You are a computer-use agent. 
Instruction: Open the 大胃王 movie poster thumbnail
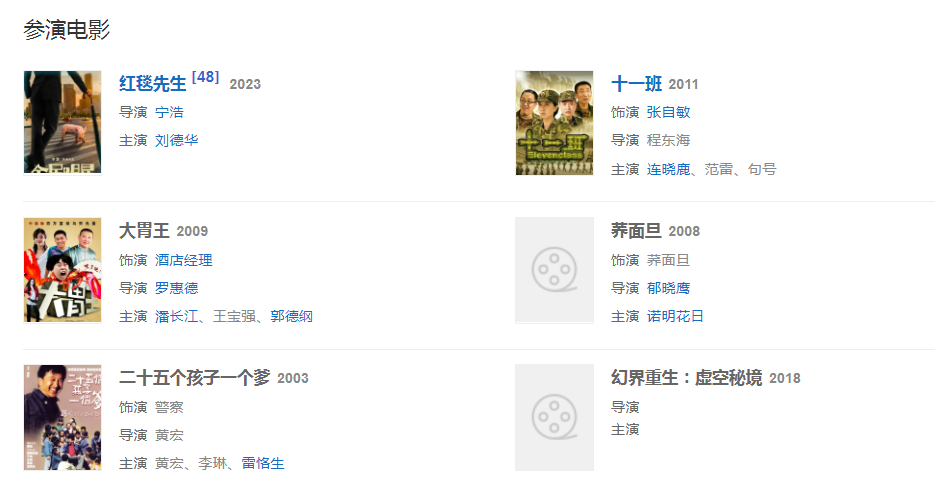coord(63,270)
